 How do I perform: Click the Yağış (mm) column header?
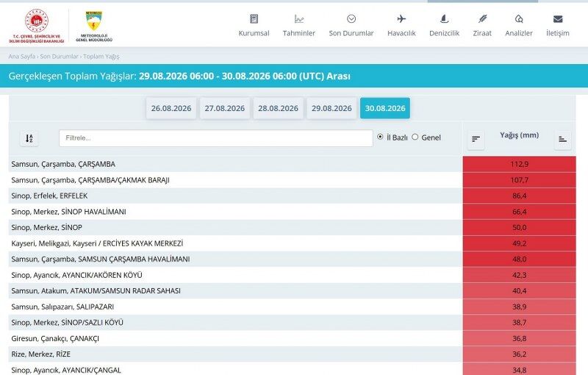(x=519, y=135)
